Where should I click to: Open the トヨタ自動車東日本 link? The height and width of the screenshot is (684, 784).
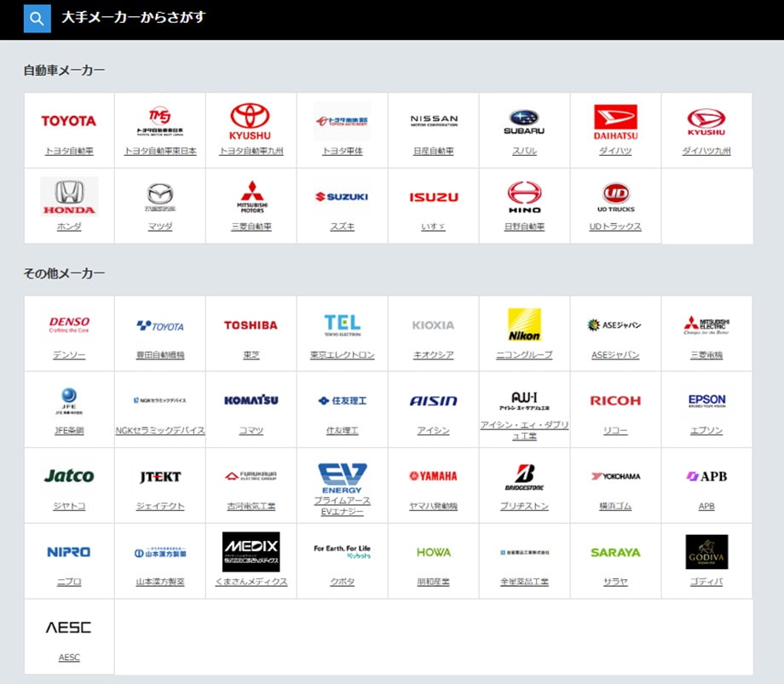tap(160, 151)
